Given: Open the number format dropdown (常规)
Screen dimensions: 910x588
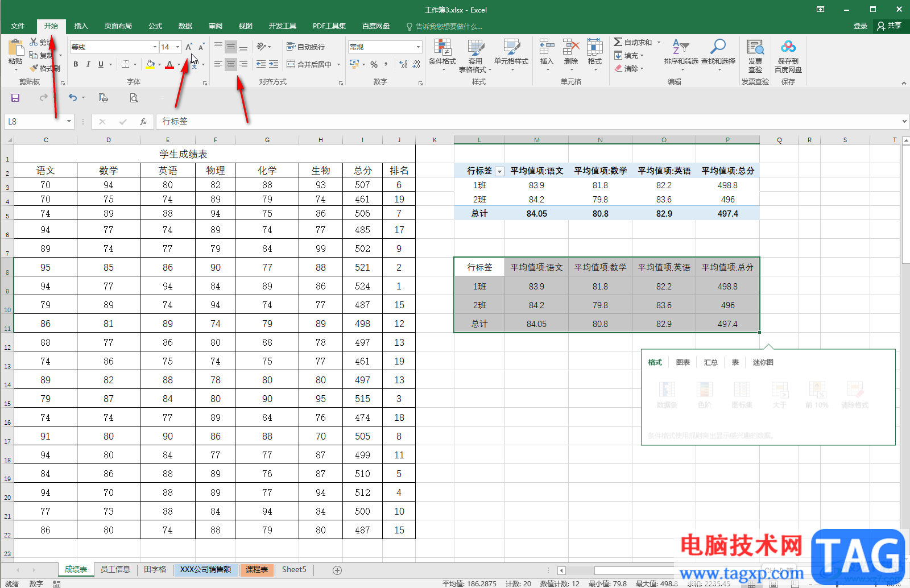Looking at the screenshot, I should [x=419, y=47].
